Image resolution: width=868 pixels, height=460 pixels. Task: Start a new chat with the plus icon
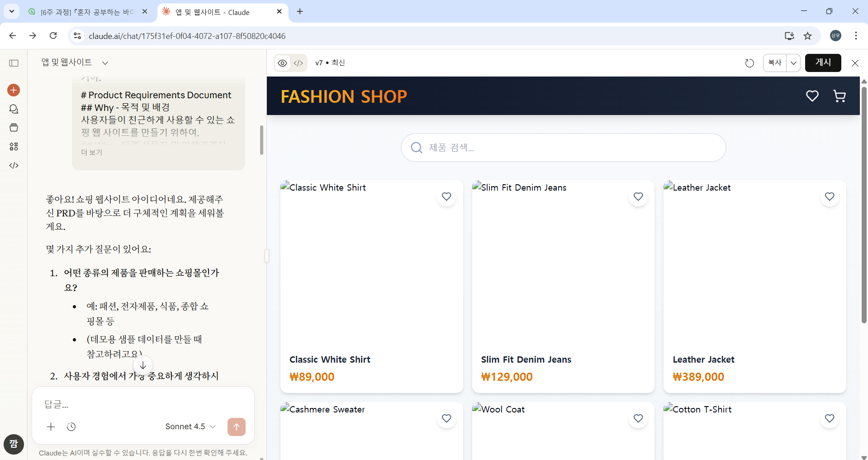(14, 90)
